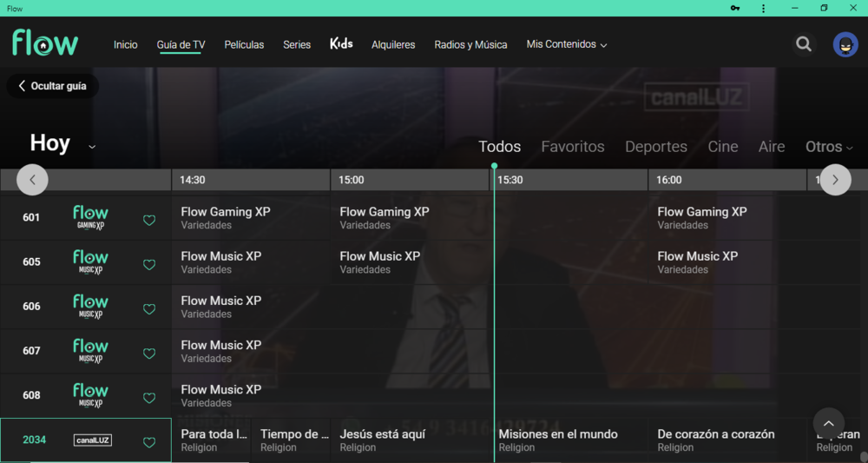The image size is (868, 463).
Task: Expand the Hoy day dropdown
Action: [x=91, y=147]
